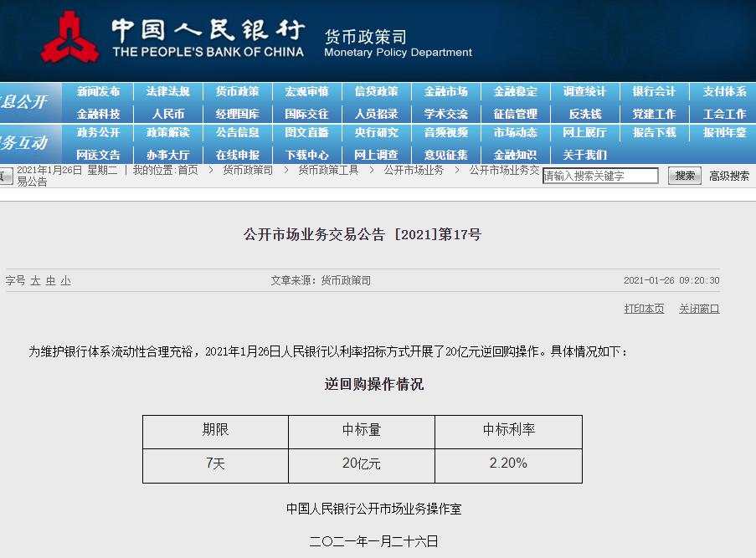Viewport: 756px width, 558px height.
Task: Go to the 金融知识 section
Action: click(x=516, y=155)
